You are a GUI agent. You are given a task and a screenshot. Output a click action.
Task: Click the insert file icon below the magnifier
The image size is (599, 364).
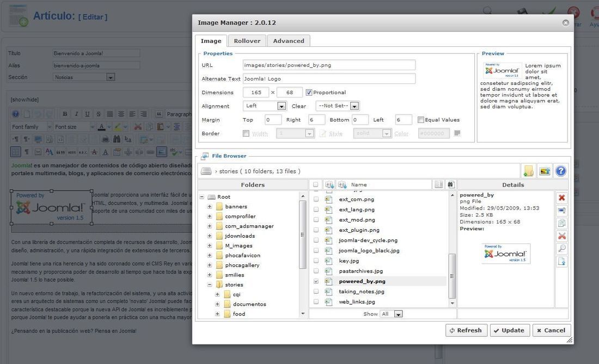[x=561, y=261]
